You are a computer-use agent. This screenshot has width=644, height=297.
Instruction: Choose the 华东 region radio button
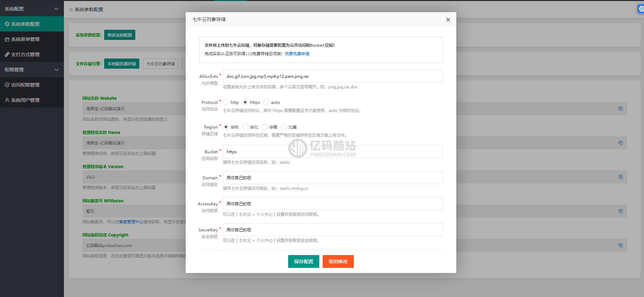tap(226, 127)
